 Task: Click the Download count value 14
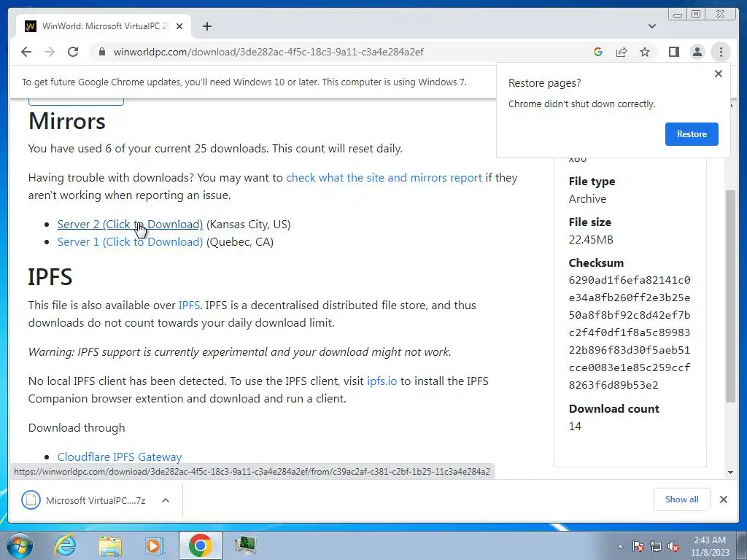pyautogui.click(x=575, y=426)
